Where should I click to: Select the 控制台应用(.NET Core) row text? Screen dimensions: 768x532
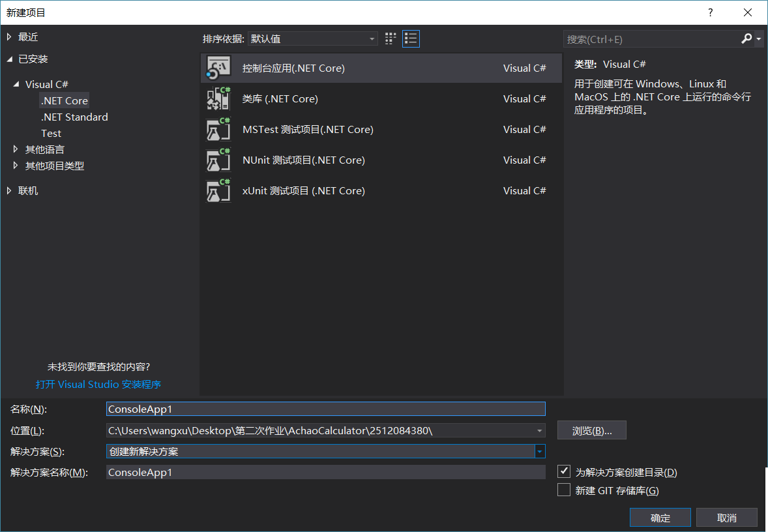(x=293, y=68)
